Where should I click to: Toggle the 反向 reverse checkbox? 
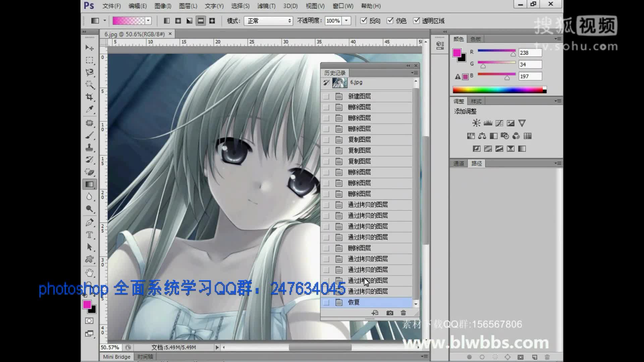[364, 21]
